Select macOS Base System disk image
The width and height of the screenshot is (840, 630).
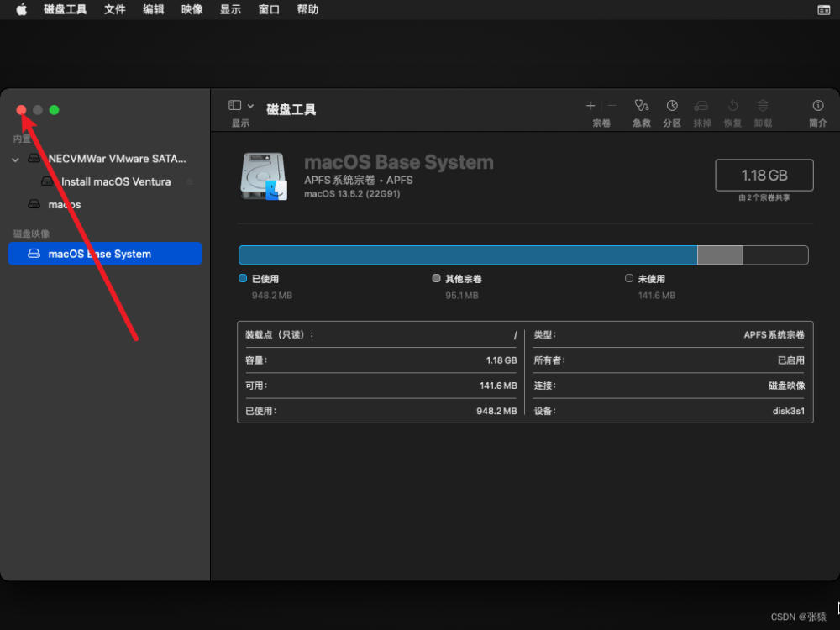click(105, 254)
